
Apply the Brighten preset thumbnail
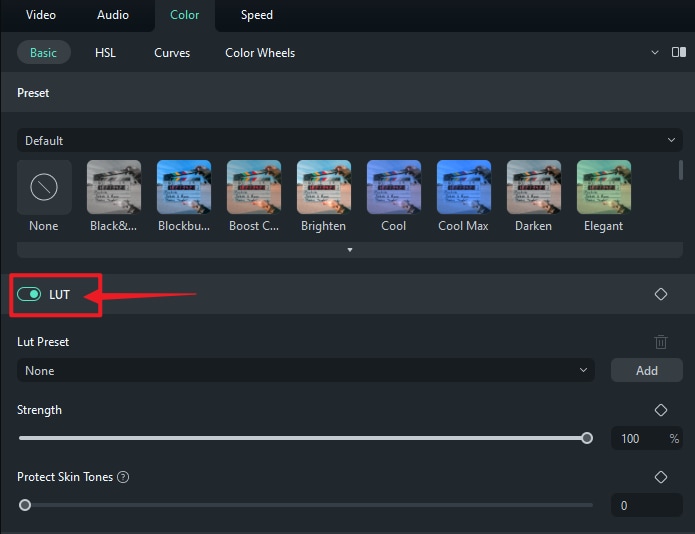[x=324, y=187]
